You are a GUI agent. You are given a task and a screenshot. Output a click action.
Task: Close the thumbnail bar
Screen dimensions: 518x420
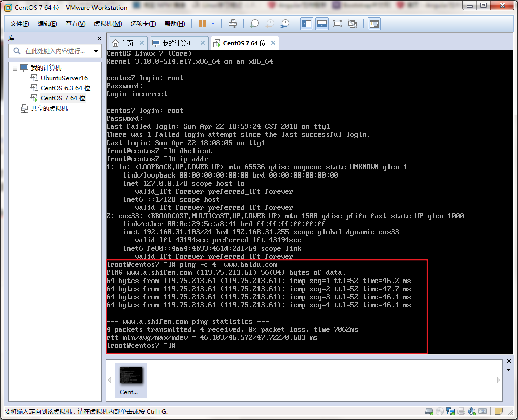tap(509, 361)
